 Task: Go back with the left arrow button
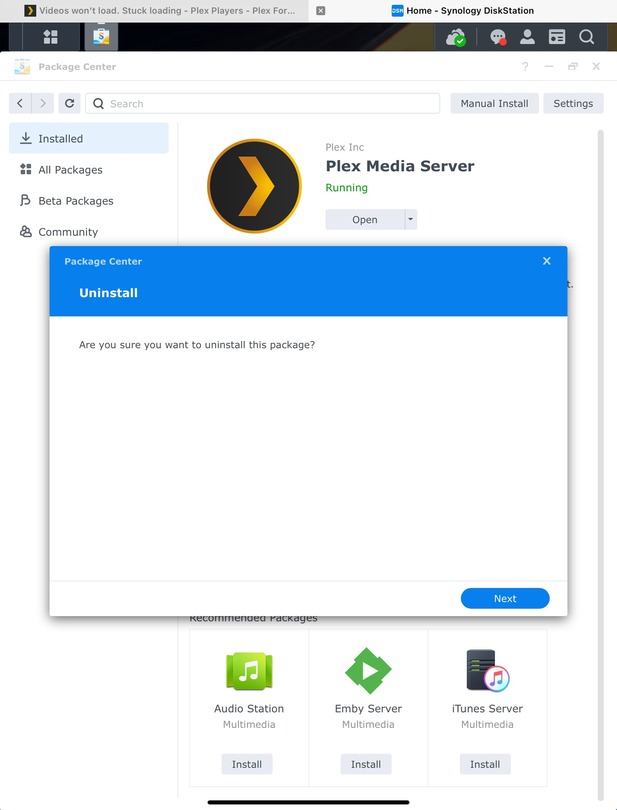[x=20, y=103]
